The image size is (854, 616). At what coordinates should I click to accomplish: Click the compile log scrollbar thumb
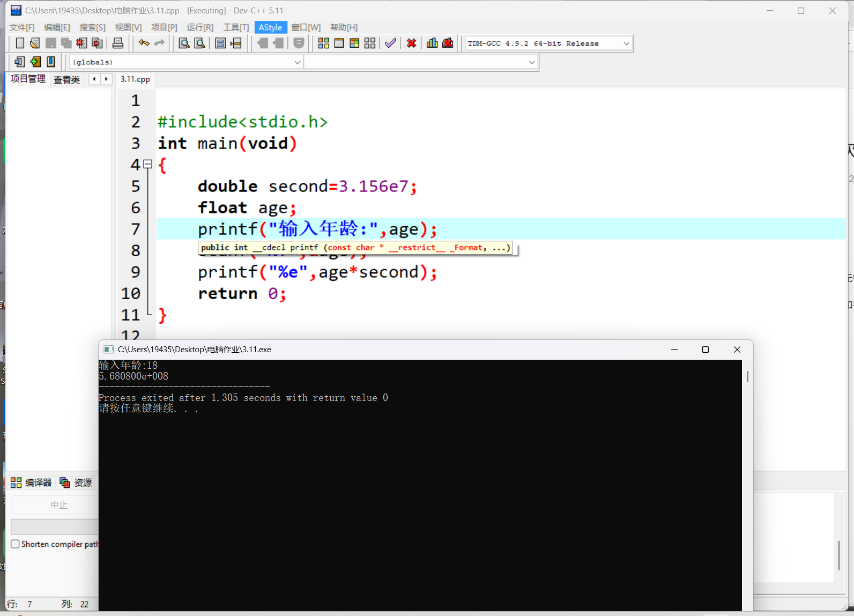[x=839, y=555]
